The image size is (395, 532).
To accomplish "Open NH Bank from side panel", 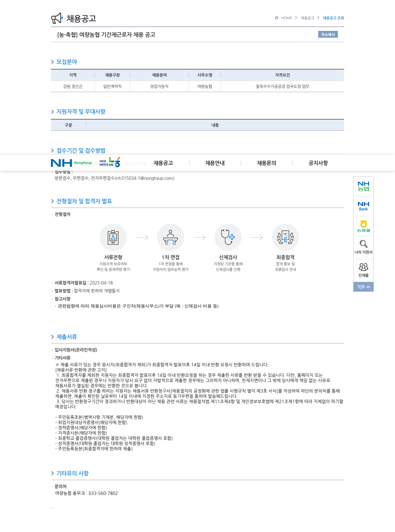I will 364,206.
